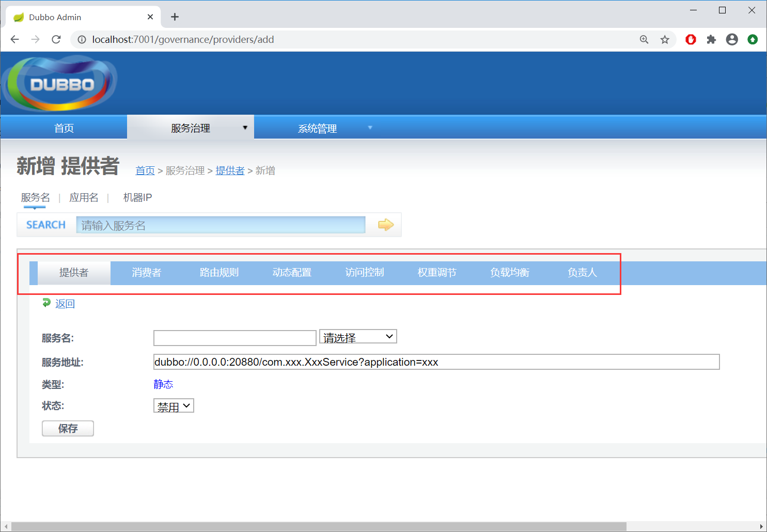Expand the 系统管理 menu

coord(318,128)
